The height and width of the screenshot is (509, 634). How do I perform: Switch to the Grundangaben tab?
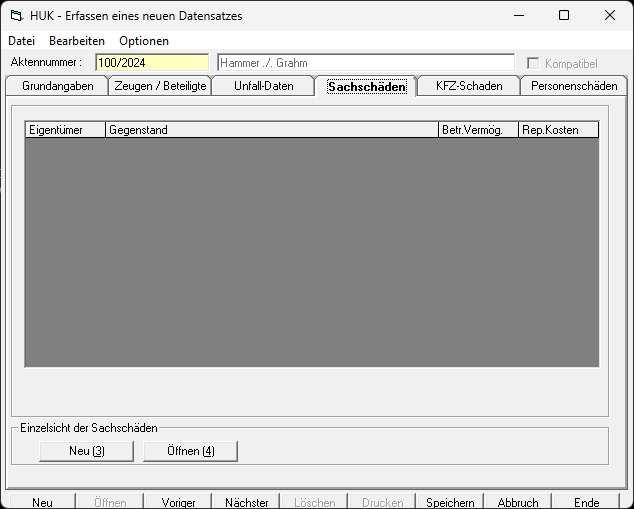pyautogui.click(x=57, y=86)
